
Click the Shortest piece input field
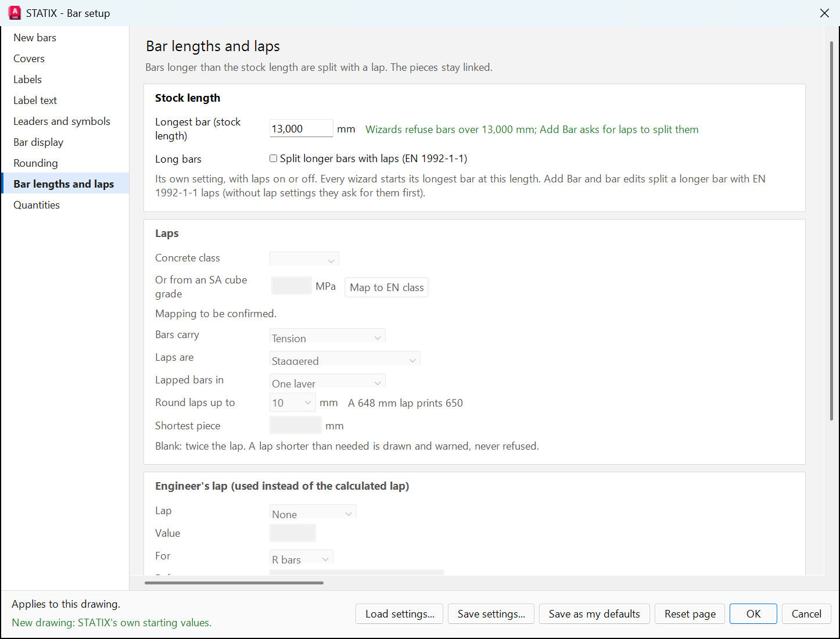296,425
